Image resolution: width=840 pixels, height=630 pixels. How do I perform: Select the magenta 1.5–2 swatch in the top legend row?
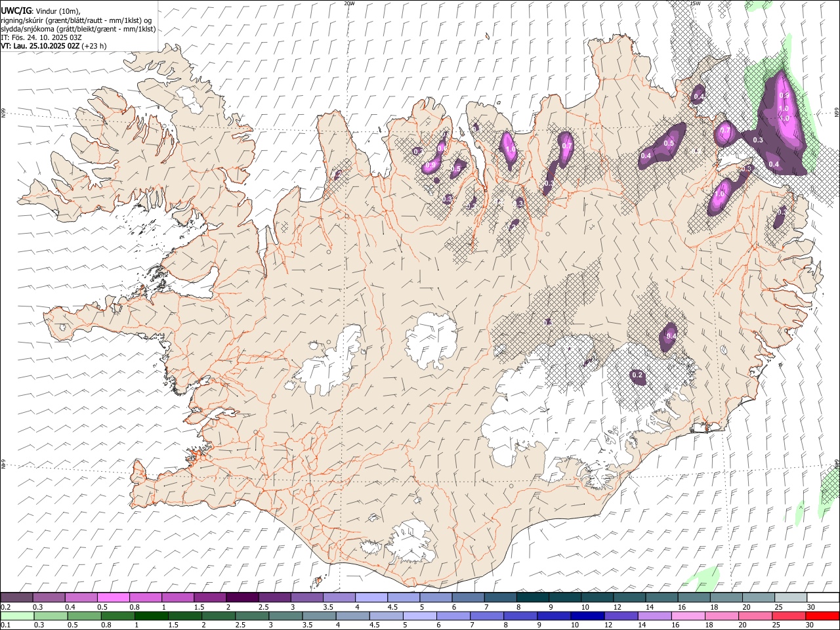tap(210, 598)
